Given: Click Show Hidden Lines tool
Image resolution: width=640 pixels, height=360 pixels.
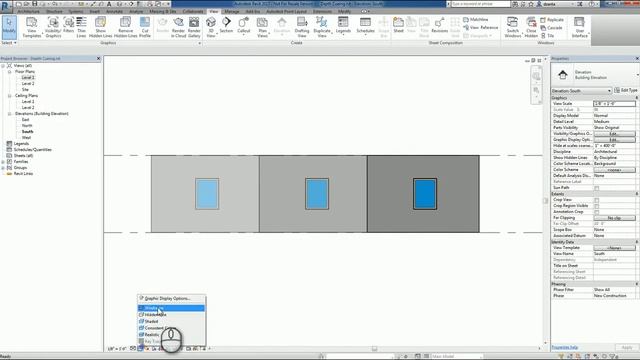Looking at the screenshot, I should (x=100, y=27).
